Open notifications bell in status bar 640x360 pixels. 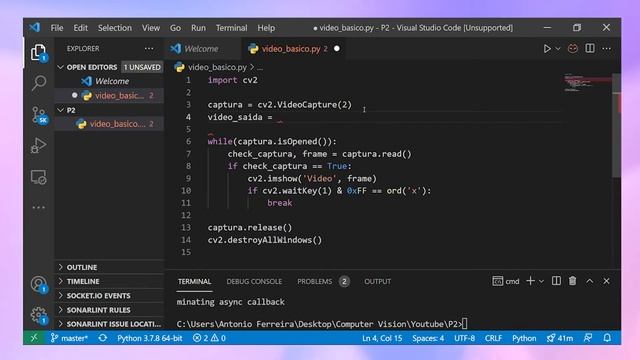coord(607,338)
